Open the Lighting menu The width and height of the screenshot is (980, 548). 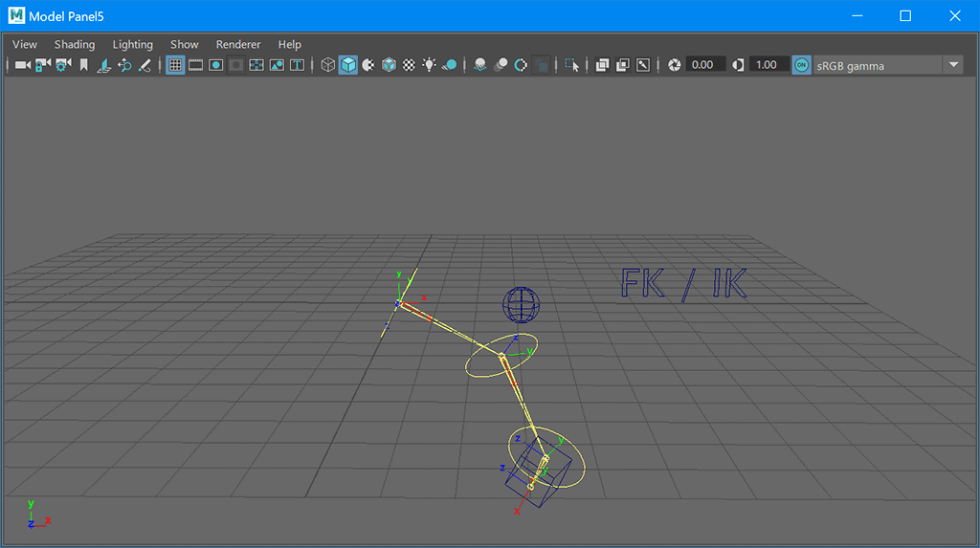[132, 44]
